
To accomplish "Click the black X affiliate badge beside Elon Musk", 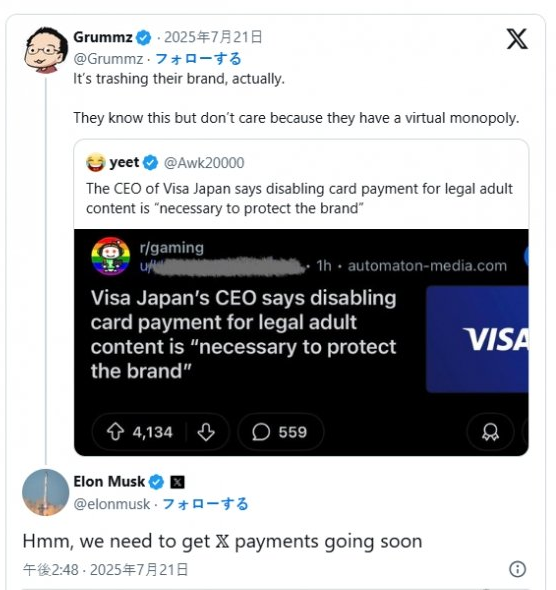I will pyautogui.click(x=178, y=482).
